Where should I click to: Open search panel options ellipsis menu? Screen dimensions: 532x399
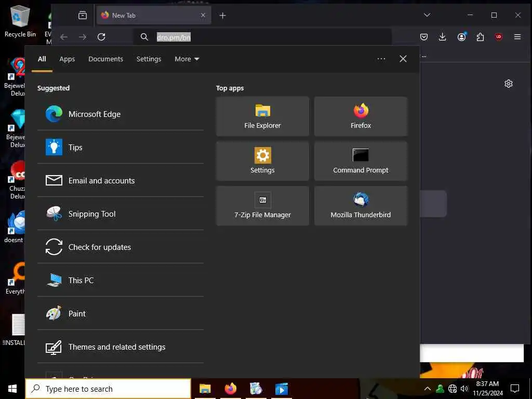click(381, 59)
